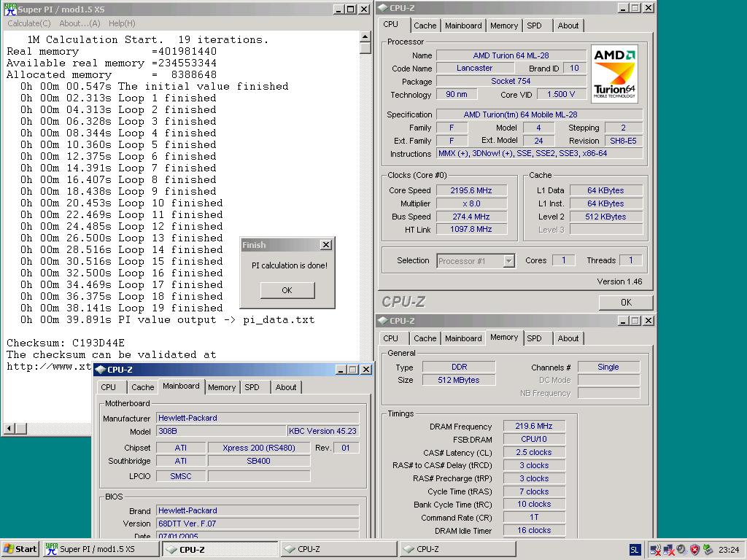Close the Finish dialog with the X
This screenshot has height=560, width=747.
(326, 245)
